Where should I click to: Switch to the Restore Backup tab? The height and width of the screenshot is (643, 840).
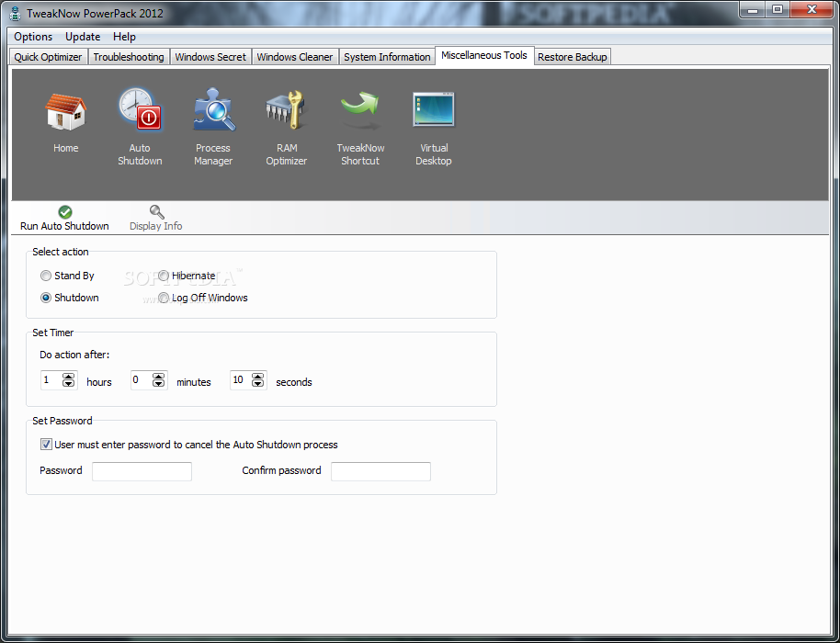[x=573, y=57]
